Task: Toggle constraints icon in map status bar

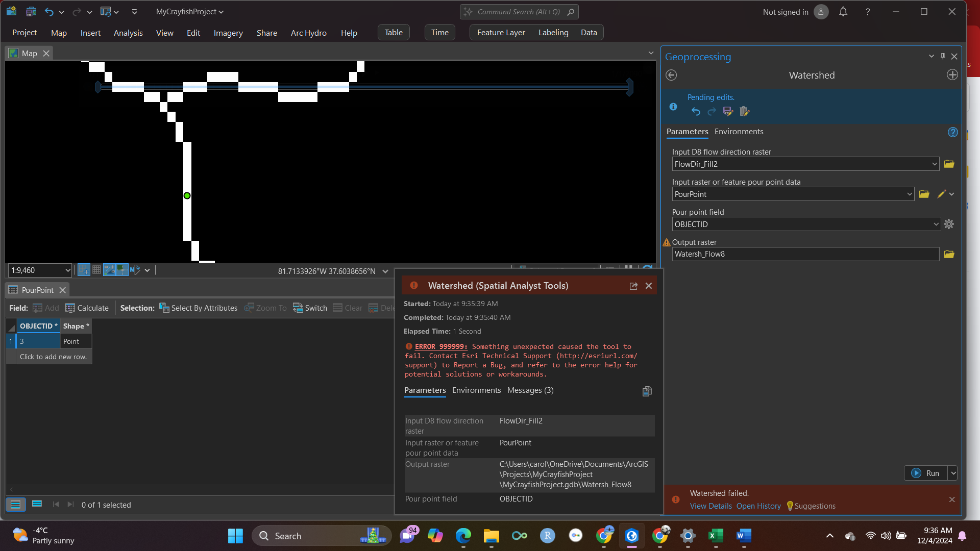Action: point(109,270)
